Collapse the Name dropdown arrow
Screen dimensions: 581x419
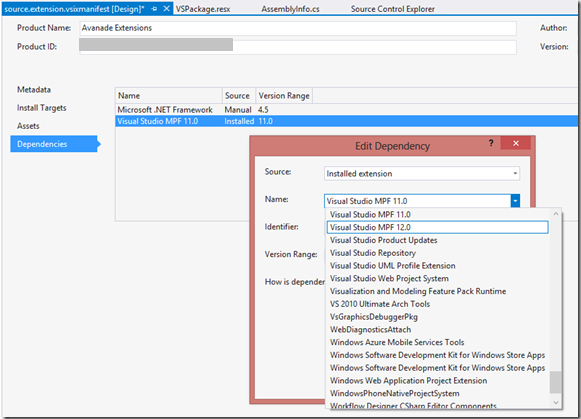click(x=515, y=201)
